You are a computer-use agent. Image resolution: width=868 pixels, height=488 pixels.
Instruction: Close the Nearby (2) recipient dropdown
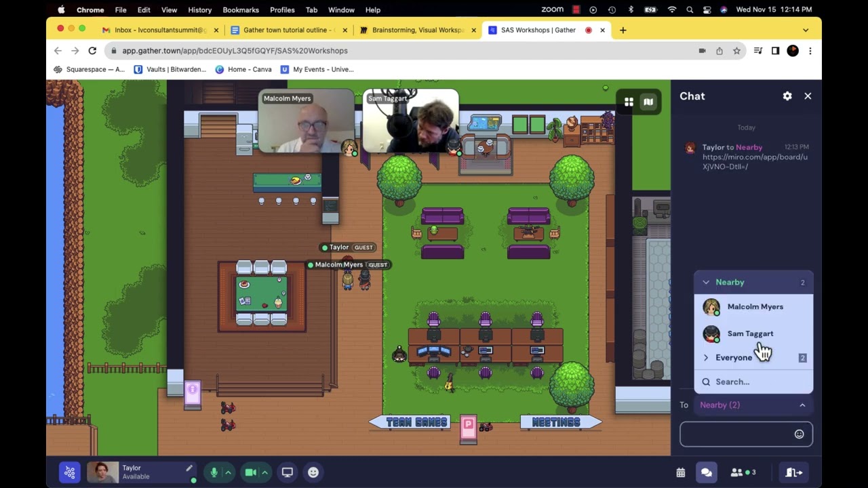[x=753, y=405]
